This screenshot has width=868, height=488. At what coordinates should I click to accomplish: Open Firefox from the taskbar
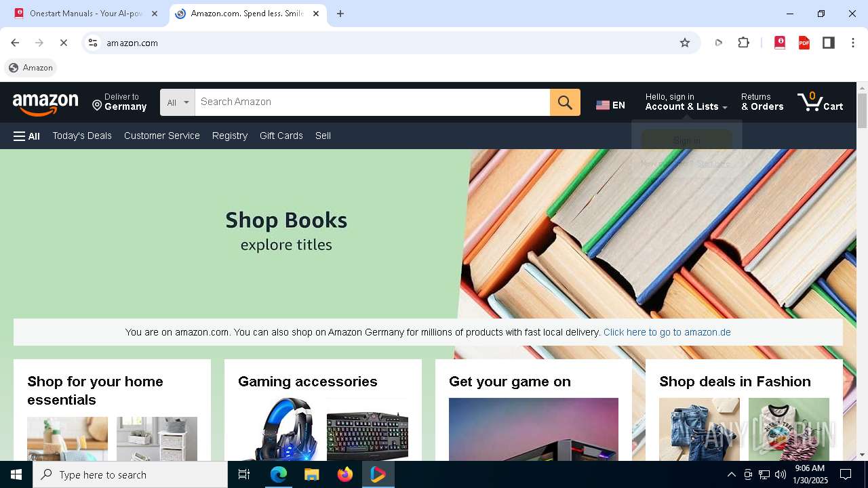pos(345,474)
